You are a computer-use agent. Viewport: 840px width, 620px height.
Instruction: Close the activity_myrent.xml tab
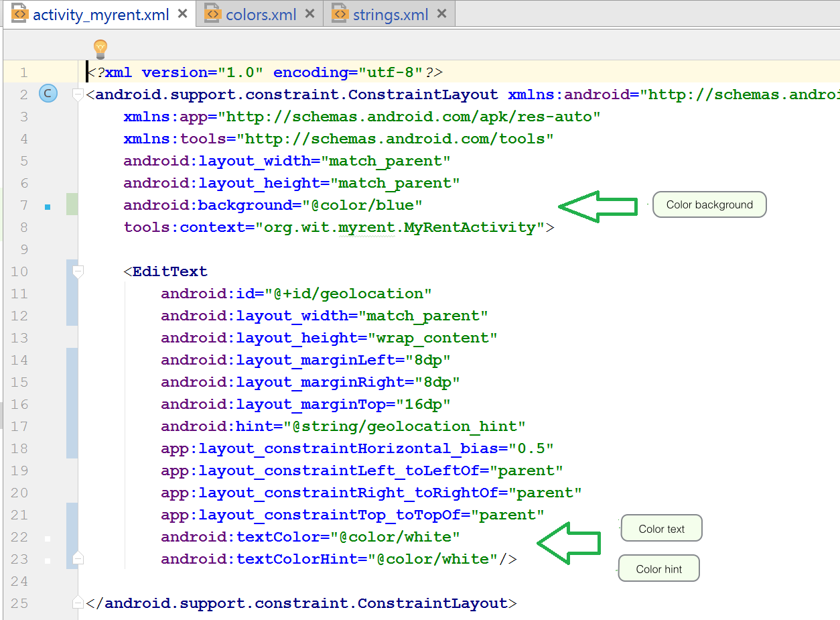pyautogui.click(x=183, y=14)
